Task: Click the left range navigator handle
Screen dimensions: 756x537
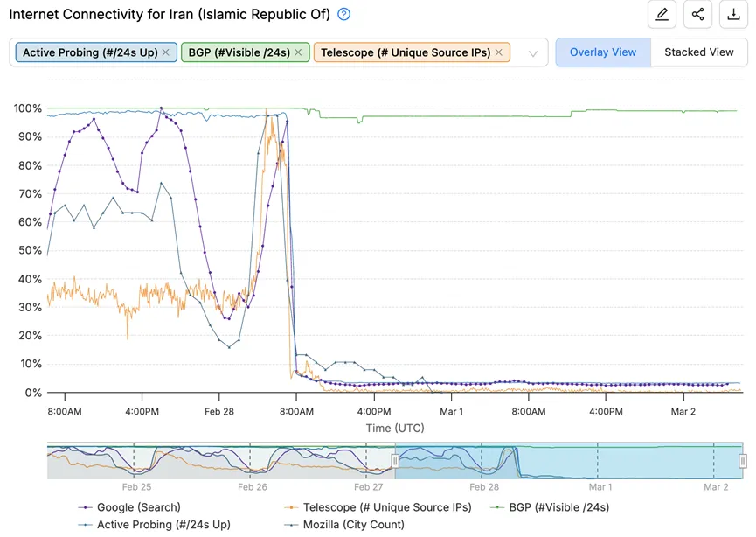Action: (x=395, y=460)
